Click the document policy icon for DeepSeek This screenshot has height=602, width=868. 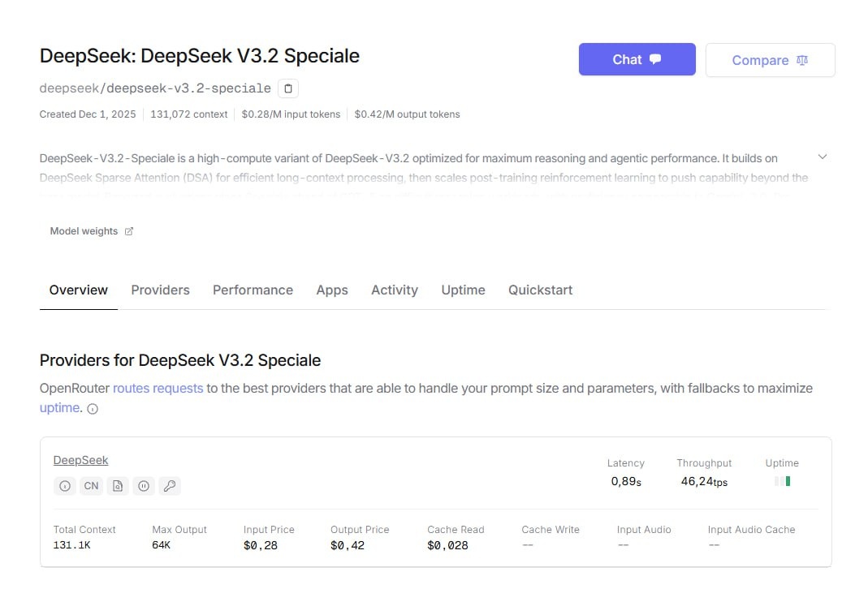pos(118,486)
